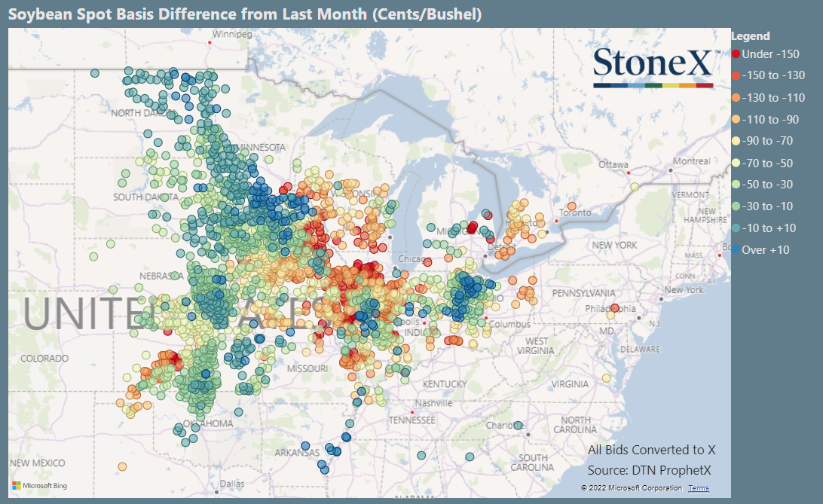This screenshot has height=504, width=823.
Task: Pick the -50 to -30 legend swatch
Action: [736, 185]
